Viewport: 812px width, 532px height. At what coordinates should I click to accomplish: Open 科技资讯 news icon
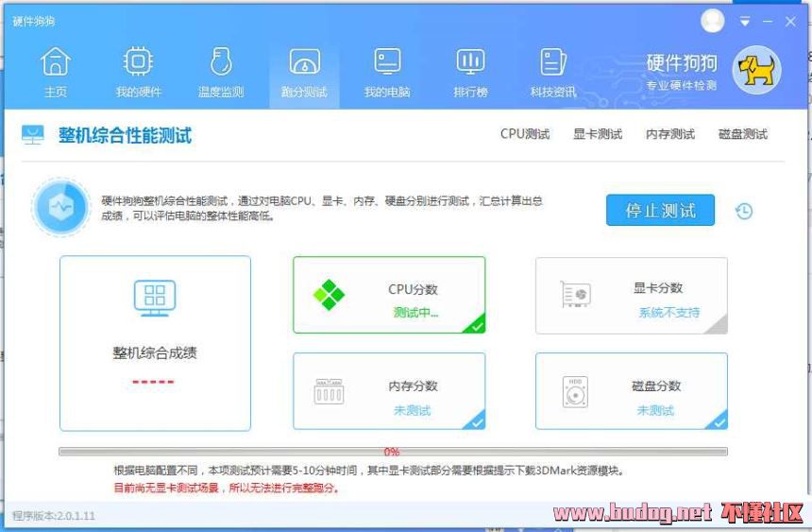pyautogui.click(x=553, y=61)
